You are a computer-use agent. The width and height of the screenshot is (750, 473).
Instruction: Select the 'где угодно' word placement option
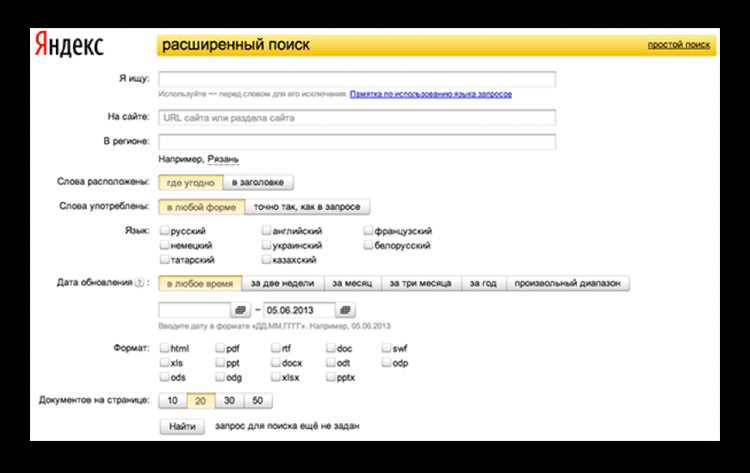[x=191, y=182]
